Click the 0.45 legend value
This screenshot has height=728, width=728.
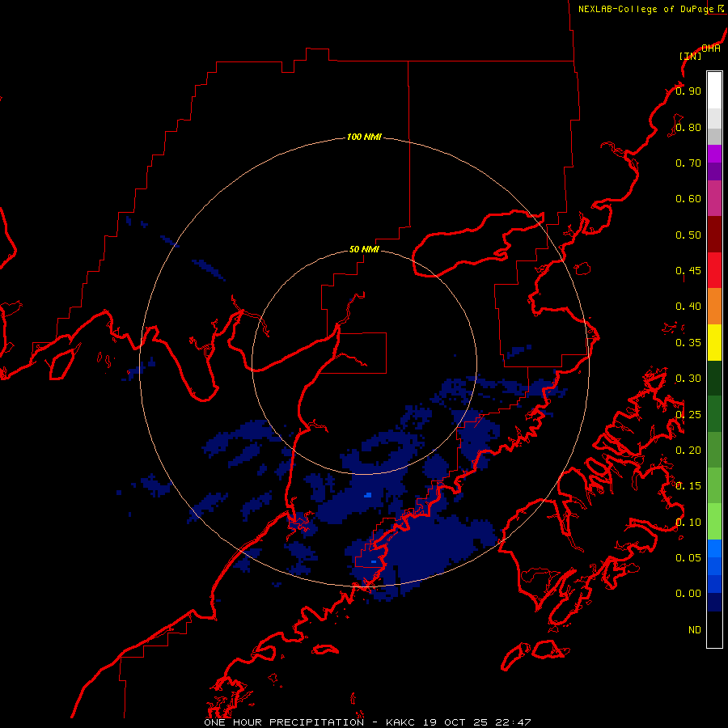[688, 270]
